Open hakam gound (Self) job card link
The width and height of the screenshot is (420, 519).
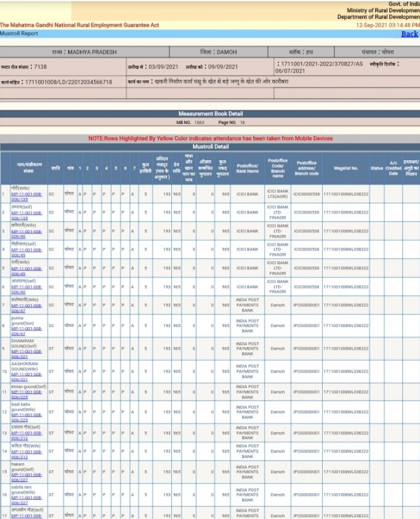point(27,477)
